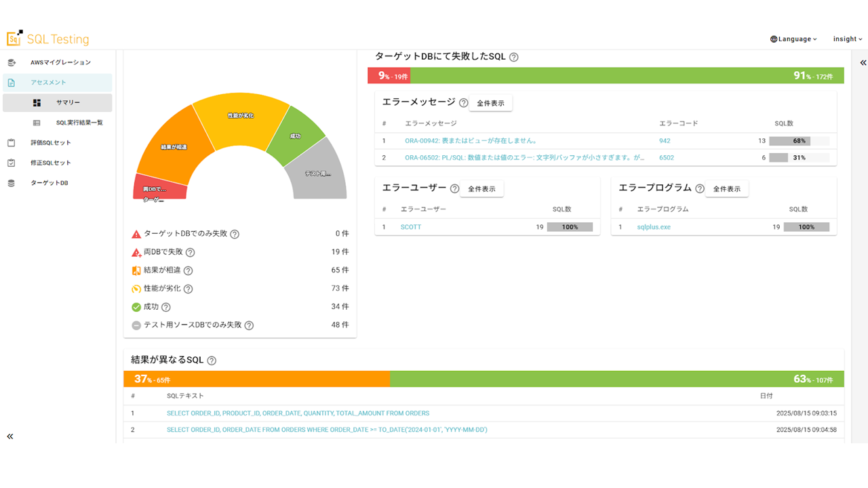Click help icon beside ターゲットDBにて失敗したSQL
Viewport: 868px width, 488px height.
coord(513,57)
